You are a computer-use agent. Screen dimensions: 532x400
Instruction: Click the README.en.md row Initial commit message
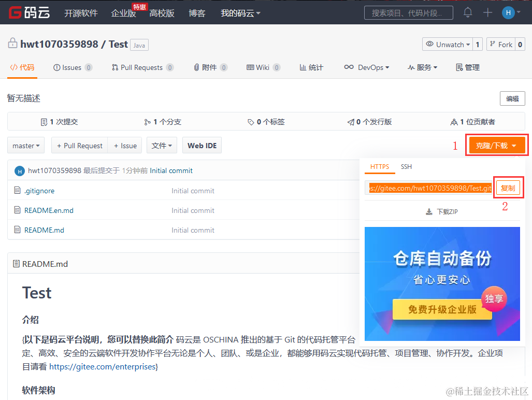193,210
